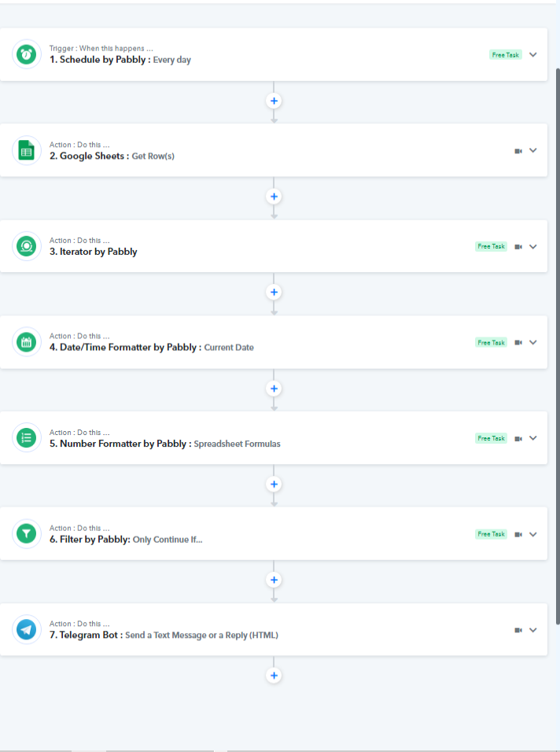This screenshot has height=752, width=560.
Task: Click the Iterator by Pabbly icon
Action: 27,246
